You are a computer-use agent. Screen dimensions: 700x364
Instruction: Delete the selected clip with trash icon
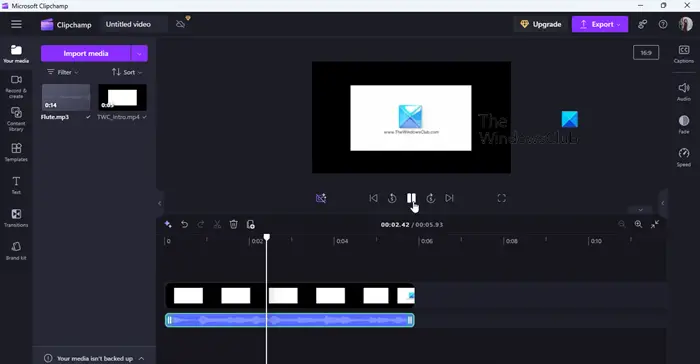233,224
